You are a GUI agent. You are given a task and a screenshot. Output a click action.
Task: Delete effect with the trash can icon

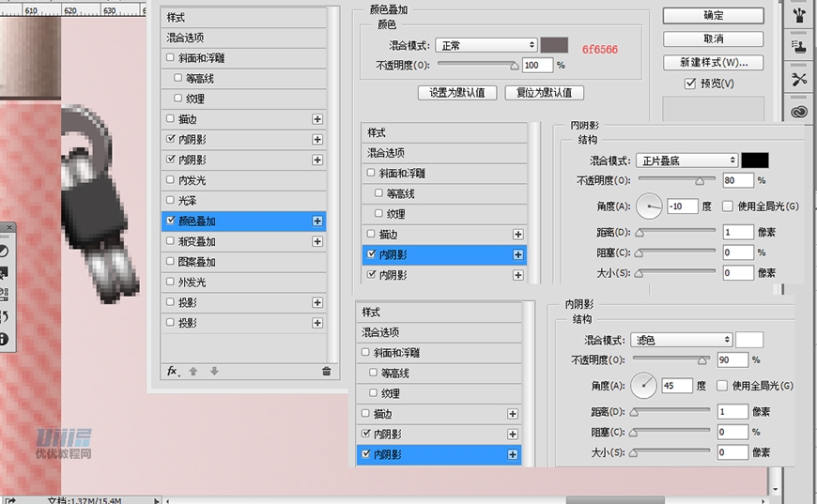click(327, 372)
